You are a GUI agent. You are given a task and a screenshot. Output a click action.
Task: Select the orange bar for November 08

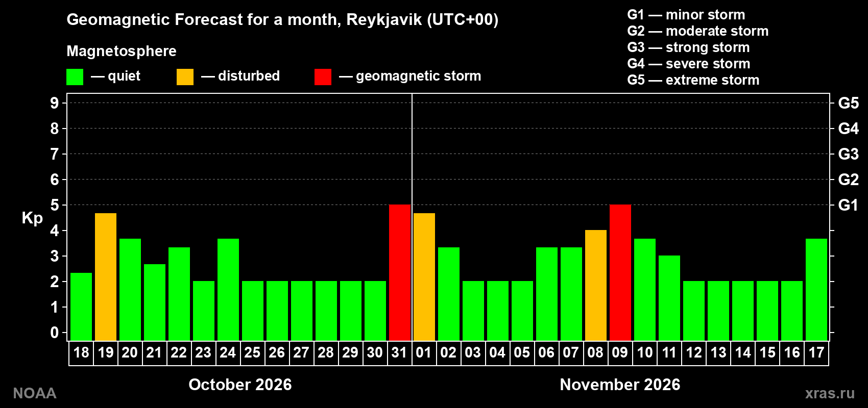[x=596, y=286]
